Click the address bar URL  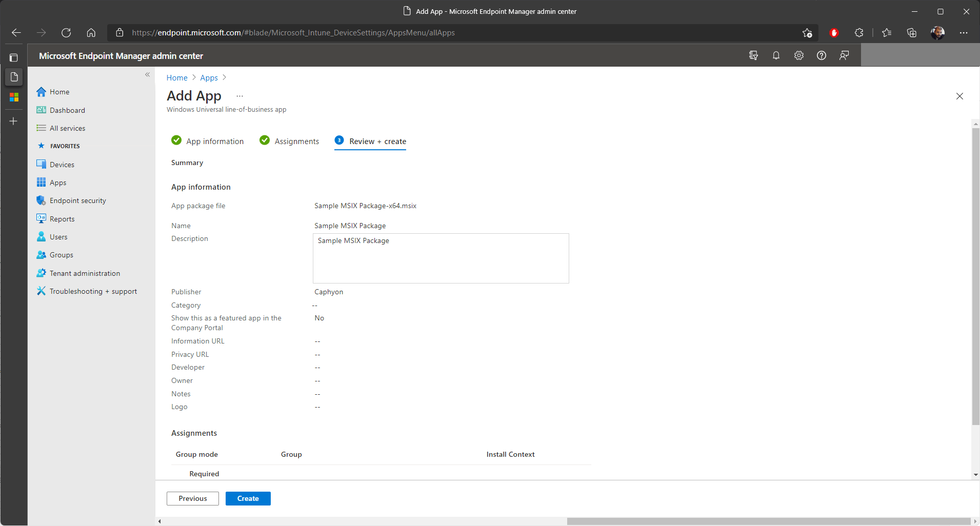click(x=293, y=33)
